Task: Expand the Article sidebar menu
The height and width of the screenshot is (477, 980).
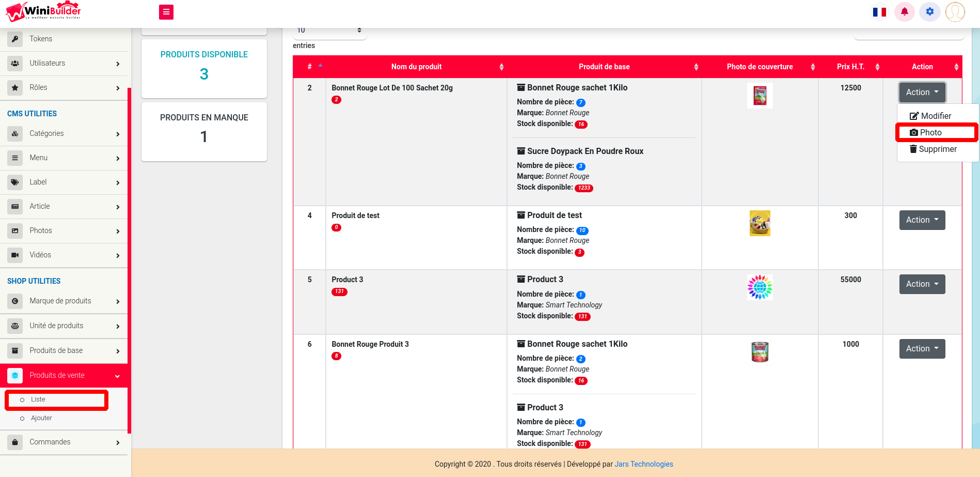Action: [x=64, y=206]
